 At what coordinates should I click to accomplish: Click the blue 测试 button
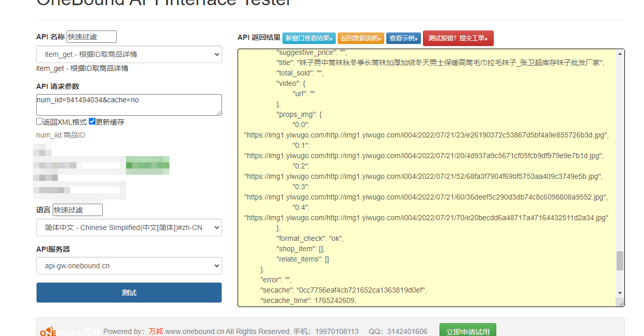(x=129, y=293)
